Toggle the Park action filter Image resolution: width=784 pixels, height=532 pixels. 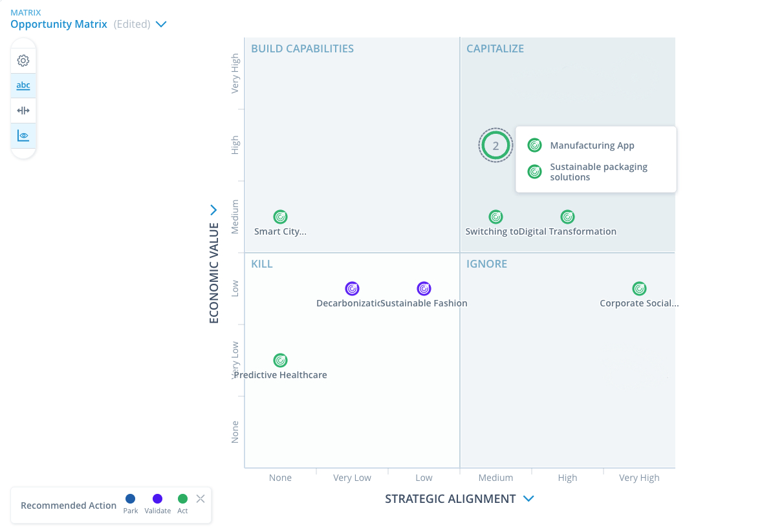(130, 499)
